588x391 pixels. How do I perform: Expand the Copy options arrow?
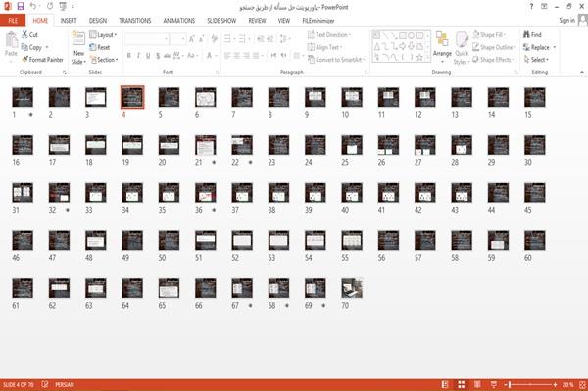pyautogui.click(x=47, y=47)
